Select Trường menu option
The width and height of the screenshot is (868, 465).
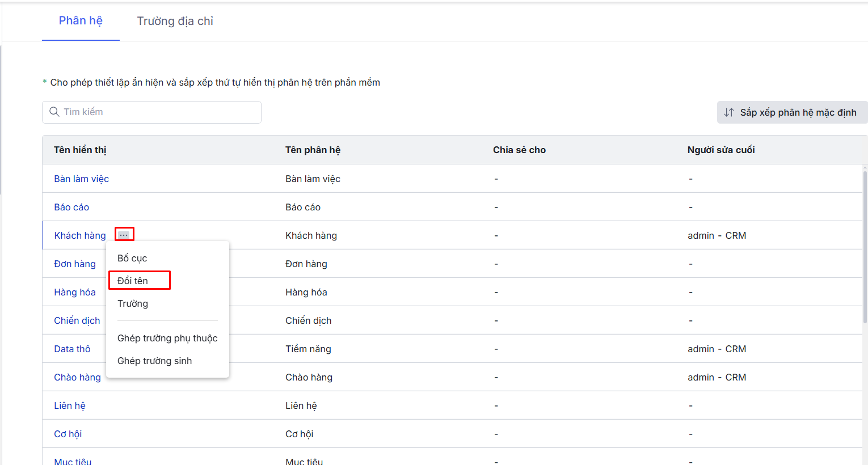click(133, 303)
